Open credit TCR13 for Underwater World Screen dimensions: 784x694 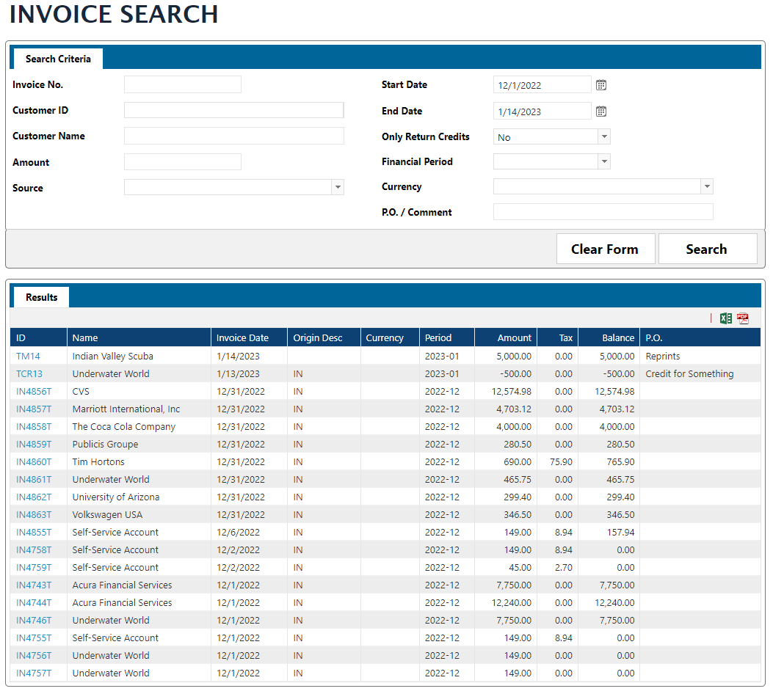coord(29,374)
